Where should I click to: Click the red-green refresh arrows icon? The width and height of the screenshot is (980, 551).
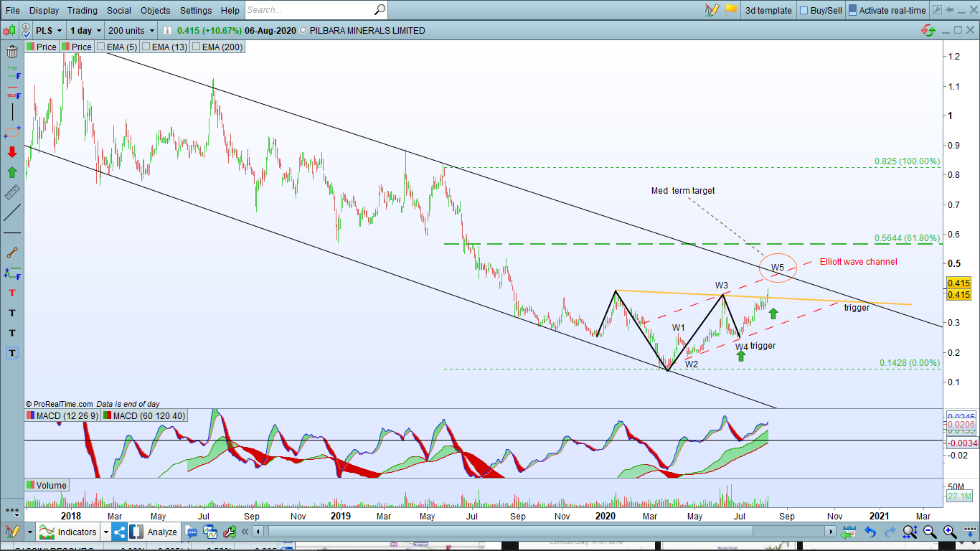coord(929,30)
